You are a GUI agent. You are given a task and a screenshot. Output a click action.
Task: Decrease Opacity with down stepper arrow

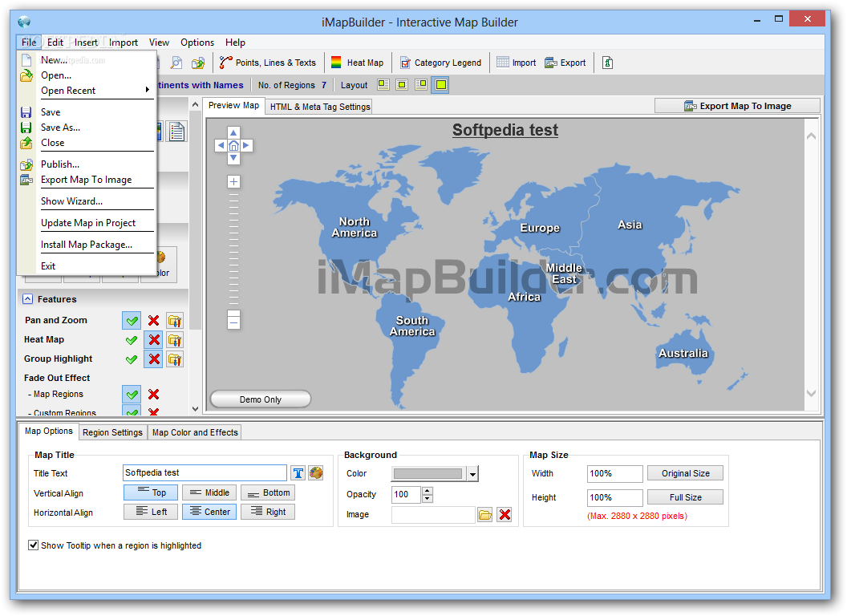click(428, 499)
